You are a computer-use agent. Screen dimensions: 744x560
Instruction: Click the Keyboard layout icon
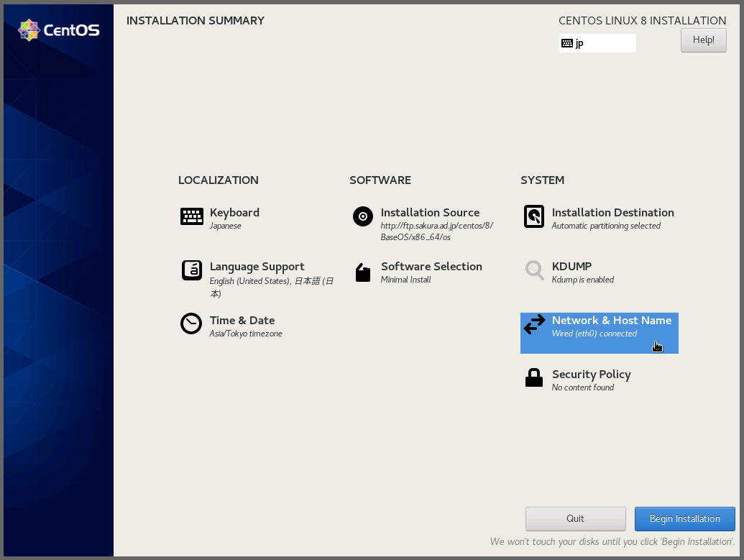(191, 216)
